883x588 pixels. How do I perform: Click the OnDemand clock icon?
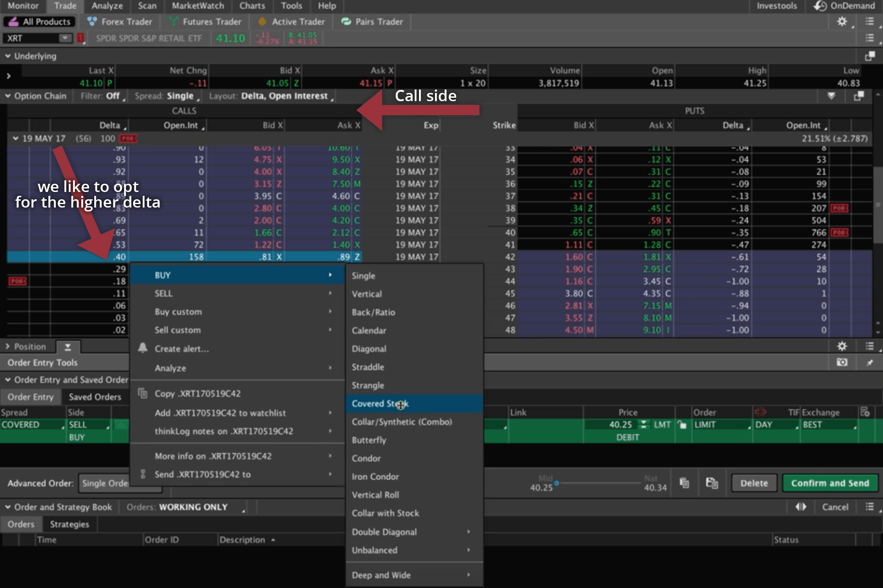click(819, 6)
